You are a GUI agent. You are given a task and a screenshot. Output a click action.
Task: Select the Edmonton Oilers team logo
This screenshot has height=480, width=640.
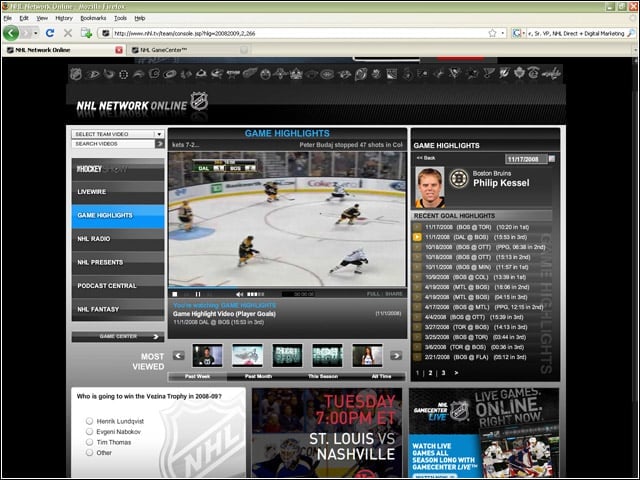[265, 74]
